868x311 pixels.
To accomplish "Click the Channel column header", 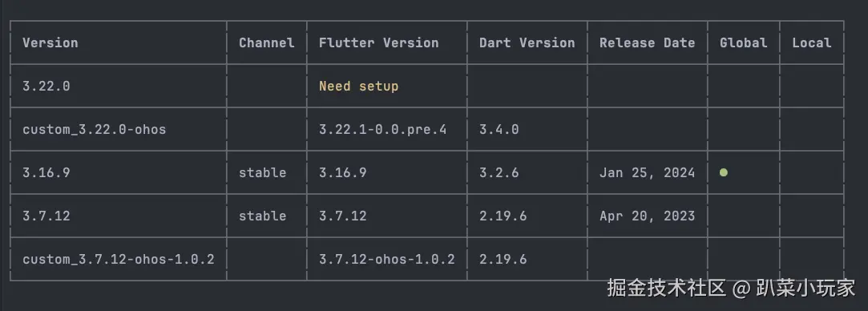I will pyautogui.click(x=266, y=43).
